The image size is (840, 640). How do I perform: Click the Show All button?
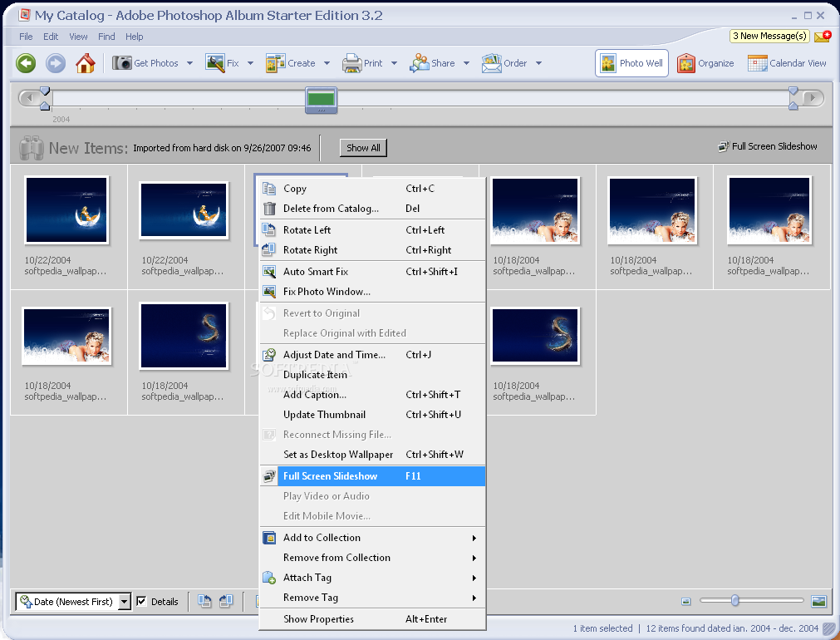tap(363, 148)
